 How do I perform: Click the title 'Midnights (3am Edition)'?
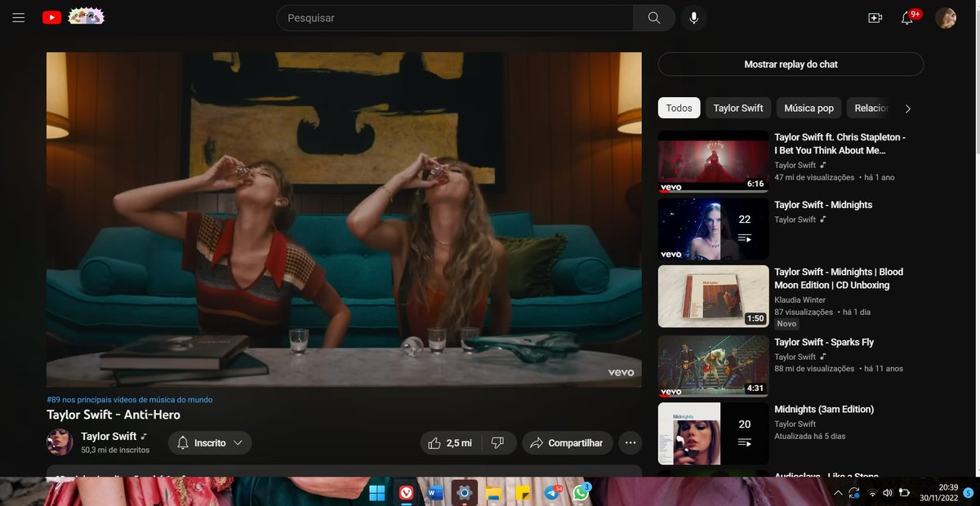824,409
